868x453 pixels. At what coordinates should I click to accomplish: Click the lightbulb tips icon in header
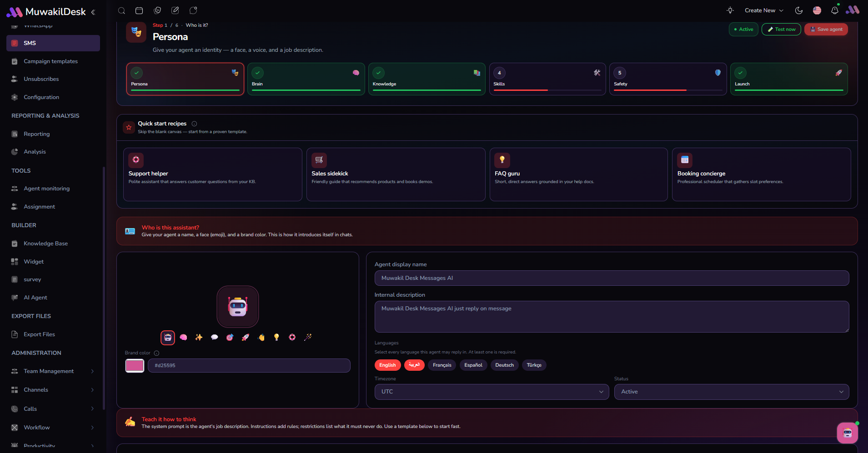point(730,10)
